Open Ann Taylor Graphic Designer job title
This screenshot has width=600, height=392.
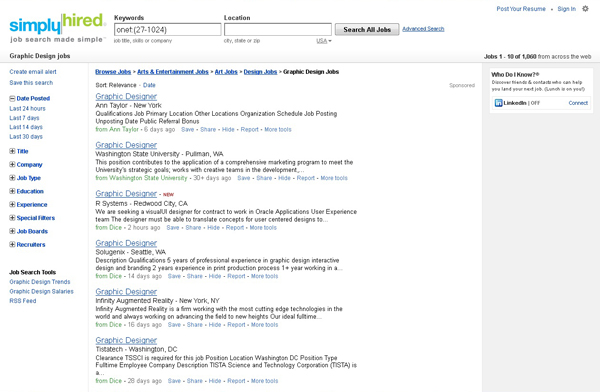[x=126, y=96]
